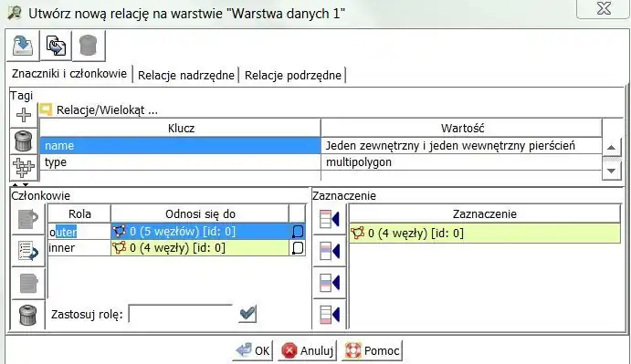Screen dimensions: 631x364
Task: Click the apply changes download icon
Action: click(23, 46)
